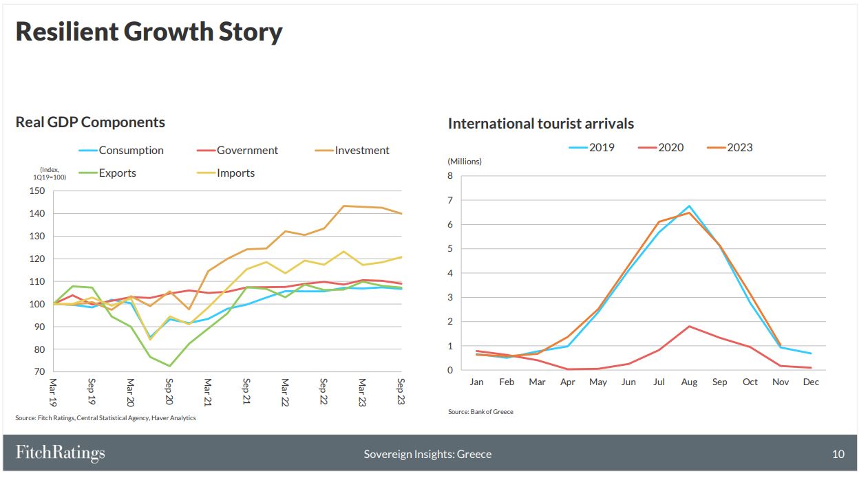This screenshot has width=868, height=480.
Task: Click the Mar month label on tourist chart
Action: [x=537, y=382]
